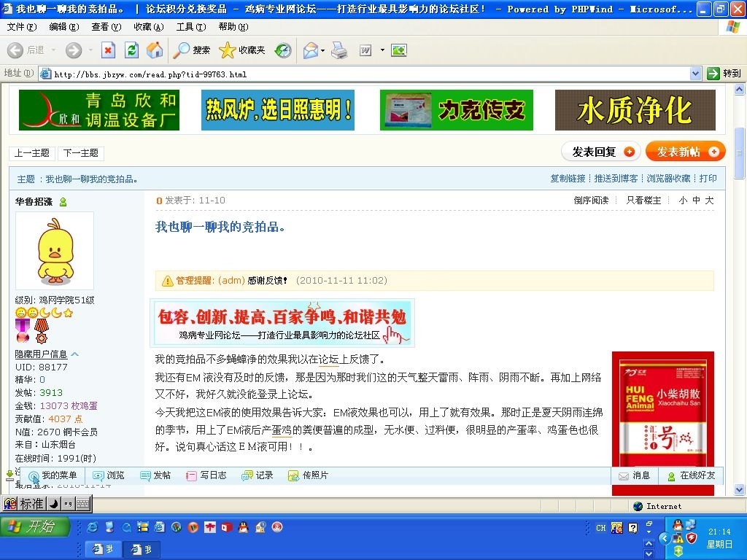Click the IE Stop page loading icon

(108, 50)
